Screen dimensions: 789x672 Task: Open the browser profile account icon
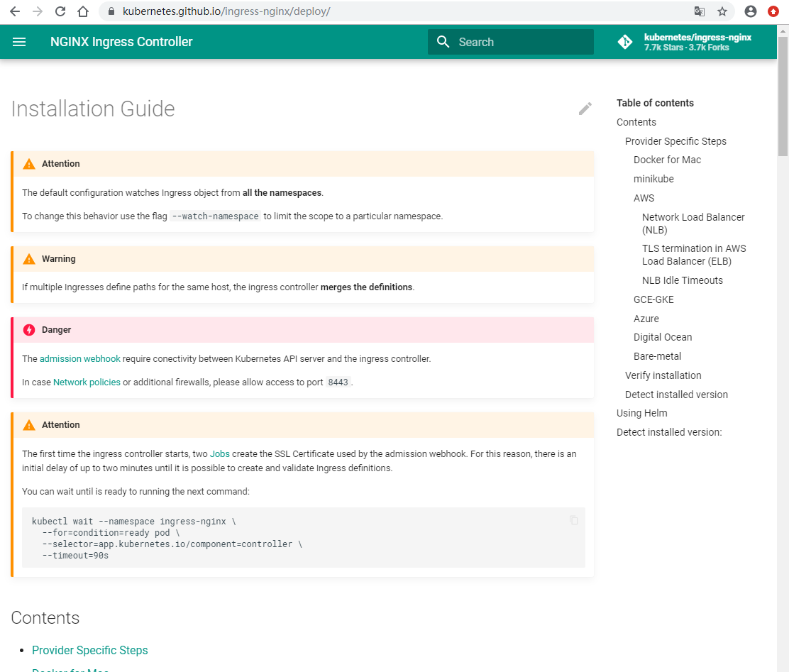click(x=750, y=11)
